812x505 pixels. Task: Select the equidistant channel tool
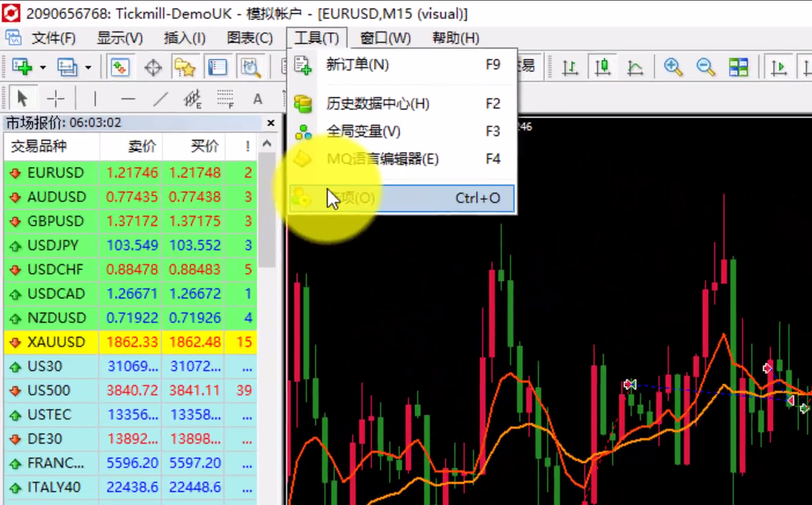193,99
